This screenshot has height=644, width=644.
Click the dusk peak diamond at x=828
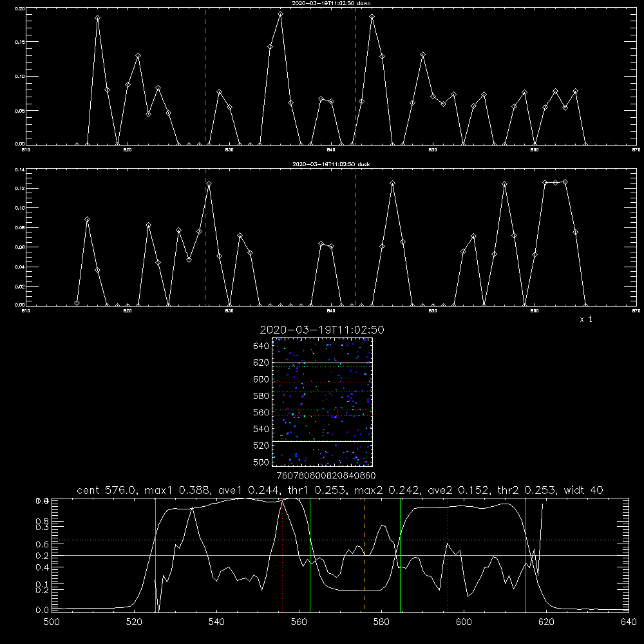coord(209,184)
